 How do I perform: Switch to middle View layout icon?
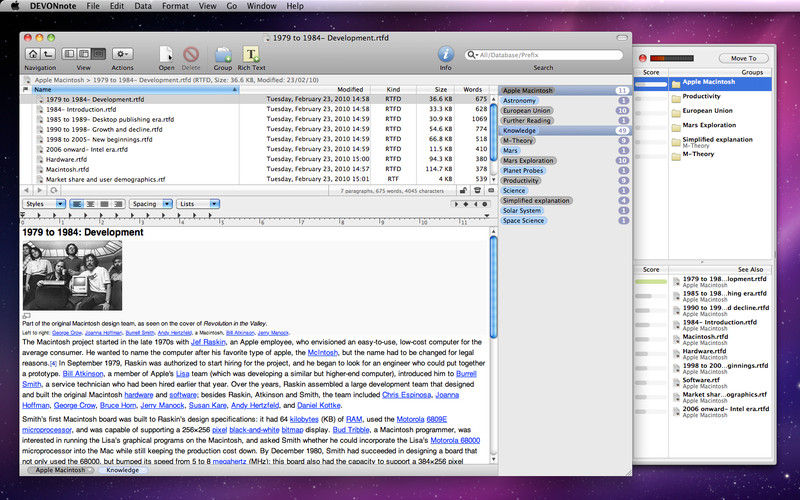(x=84, y=54)
